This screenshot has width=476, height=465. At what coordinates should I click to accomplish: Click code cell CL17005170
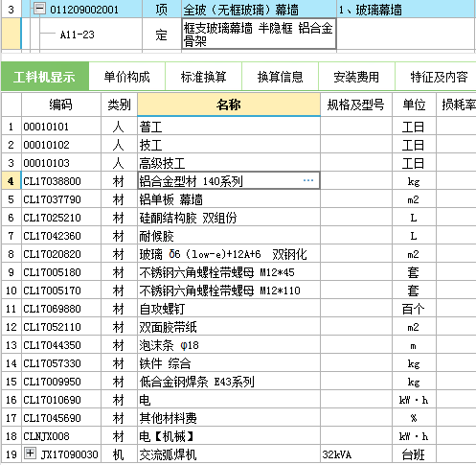[x=61, y=291]
